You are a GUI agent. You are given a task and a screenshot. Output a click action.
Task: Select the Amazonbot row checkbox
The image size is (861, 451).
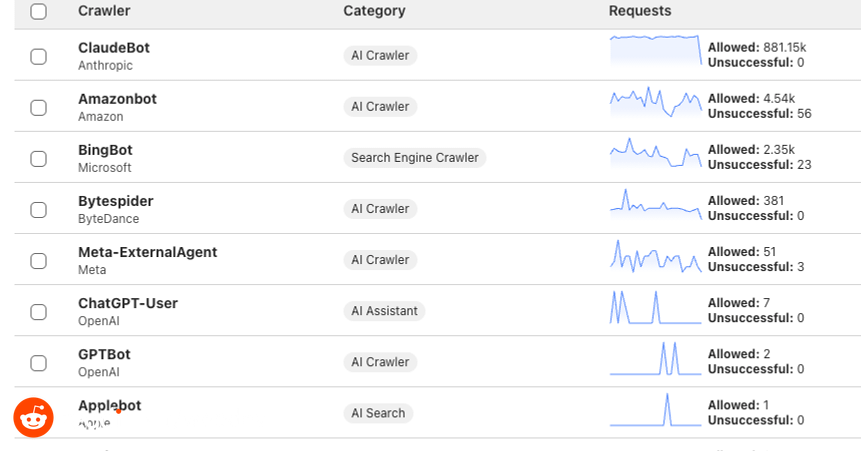pos(38,107)
